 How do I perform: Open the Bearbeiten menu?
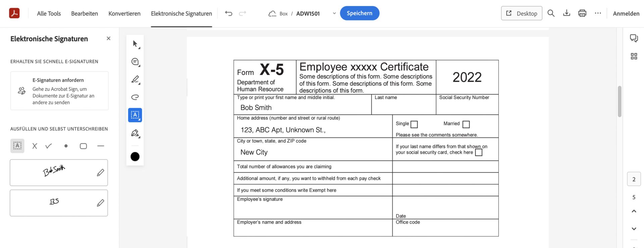pos(85,13)
